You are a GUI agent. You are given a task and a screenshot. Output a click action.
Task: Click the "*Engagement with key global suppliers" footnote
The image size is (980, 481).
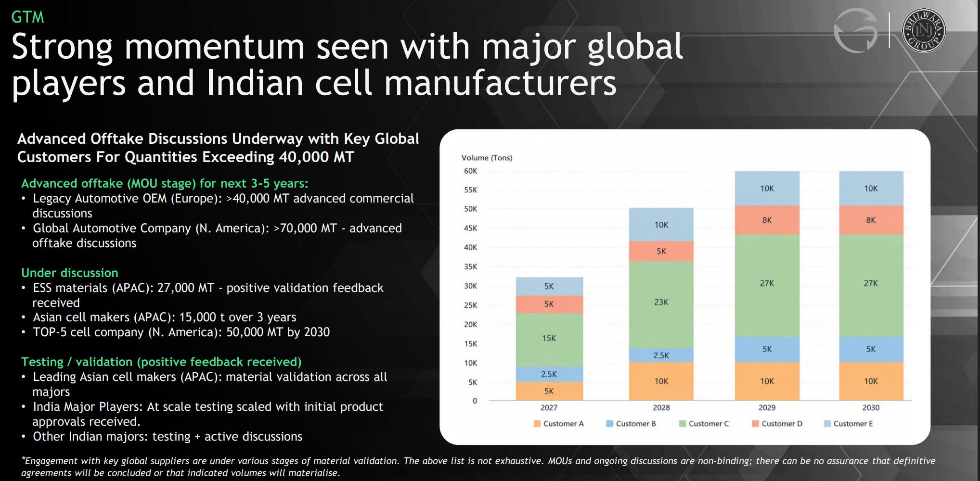[x=478, y=467]
